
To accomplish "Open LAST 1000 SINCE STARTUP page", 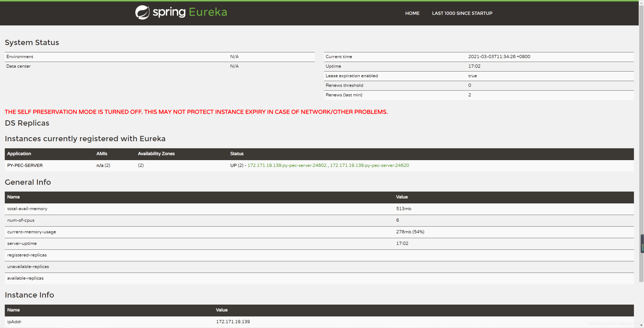I will point(462,13).
